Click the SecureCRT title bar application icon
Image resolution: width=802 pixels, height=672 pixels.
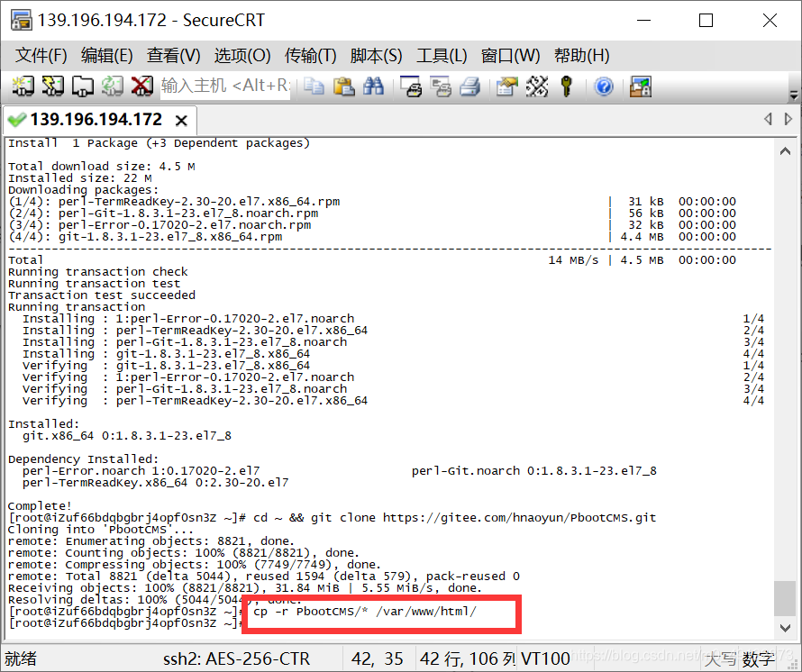click(21, 20)
